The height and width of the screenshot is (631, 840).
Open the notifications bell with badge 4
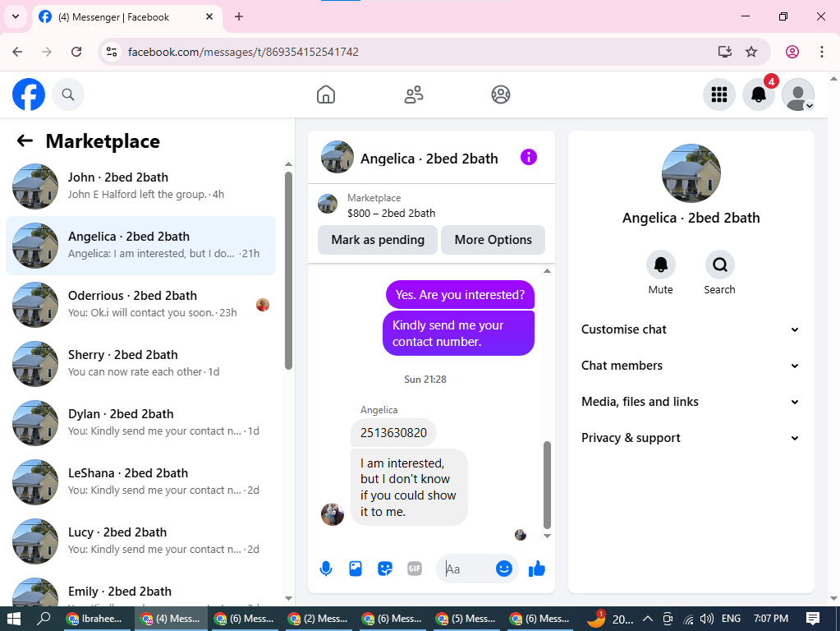[x=759, y=94]
